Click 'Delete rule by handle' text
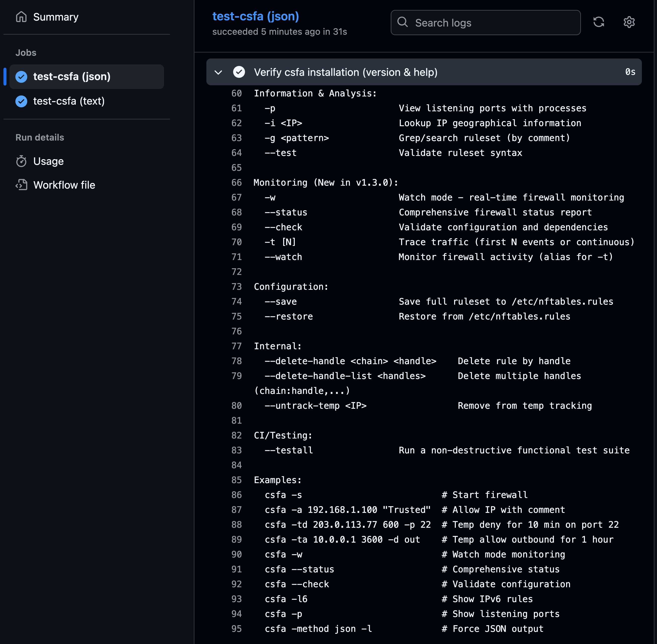This screenshot has width=657, height=644. tap(514, 361)
